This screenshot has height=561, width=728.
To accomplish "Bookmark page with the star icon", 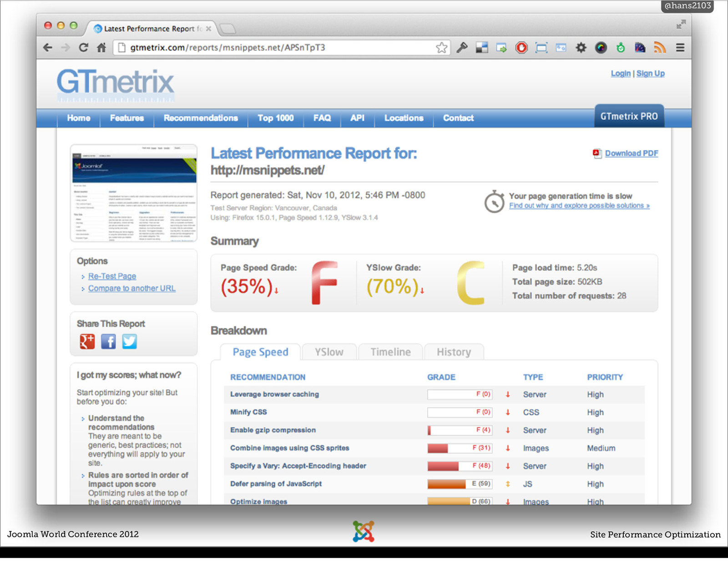I will click(x=441, y=47).
